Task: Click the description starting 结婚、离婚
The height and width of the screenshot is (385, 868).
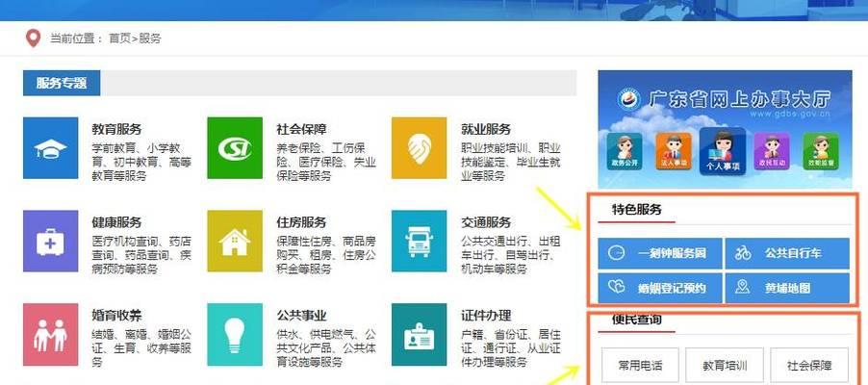Action: click(141, 348)
